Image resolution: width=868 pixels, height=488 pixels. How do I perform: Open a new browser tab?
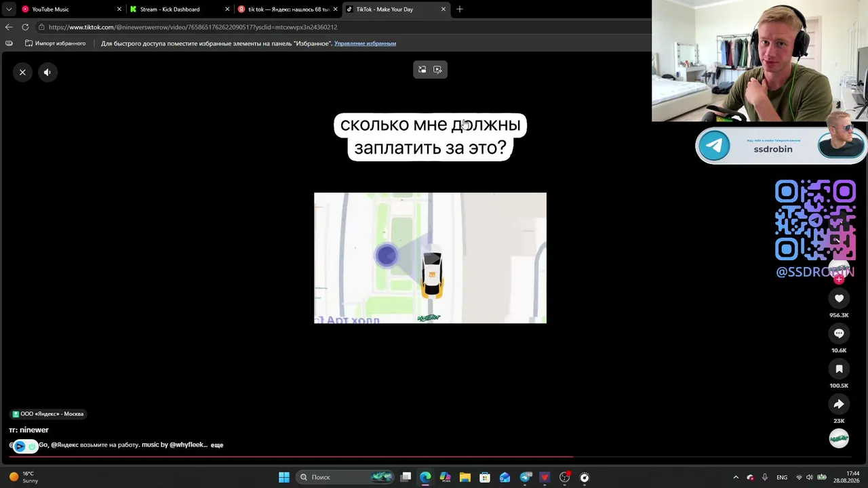pos(460,9)
